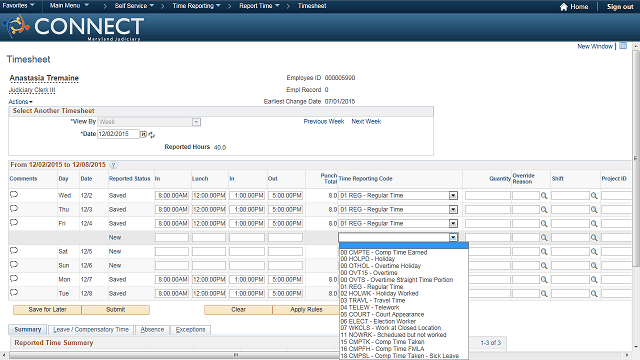
Task: Expand Time Reporting Code dropdown for Thu
Action: [x=453, y=209]
